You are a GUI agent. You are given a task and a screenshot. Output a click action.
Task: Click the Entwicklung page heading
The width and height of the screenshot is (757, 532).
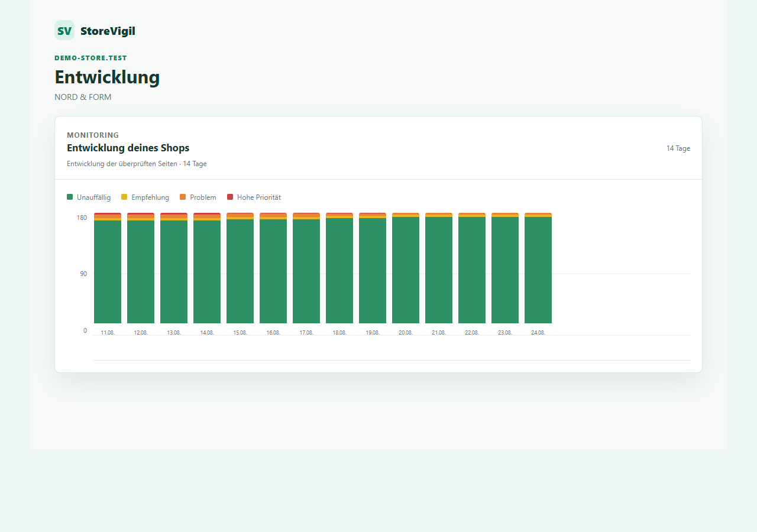[107, 77]
